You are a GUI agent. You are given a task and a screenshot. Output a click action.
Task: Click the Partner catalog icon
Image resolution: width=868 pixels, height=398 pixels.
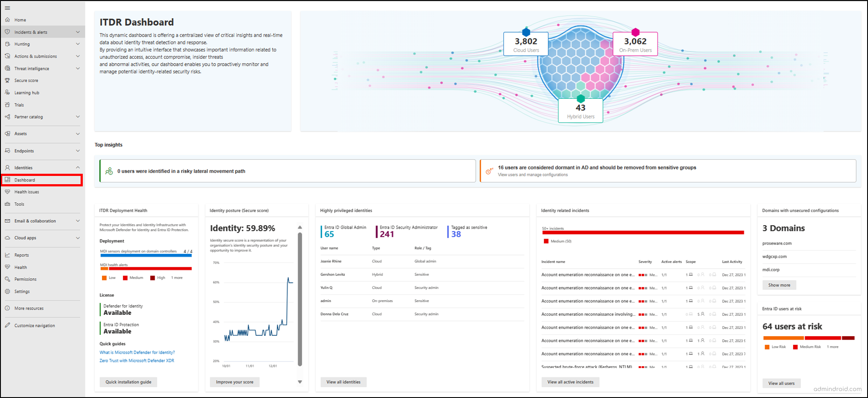point(7,117)
